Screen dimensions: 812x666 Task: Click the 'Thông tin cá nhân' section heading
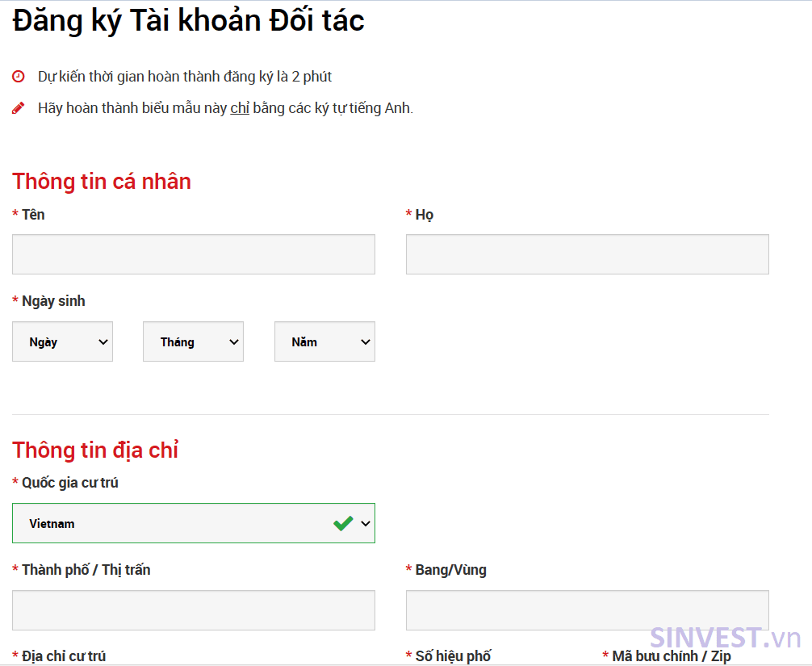tap(102, 182)
